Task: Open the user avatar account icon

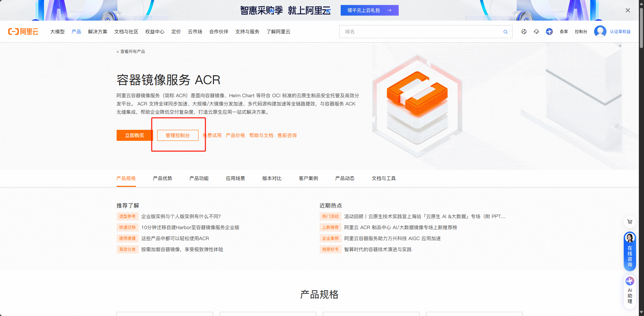Action: click(x=601, y=31)
